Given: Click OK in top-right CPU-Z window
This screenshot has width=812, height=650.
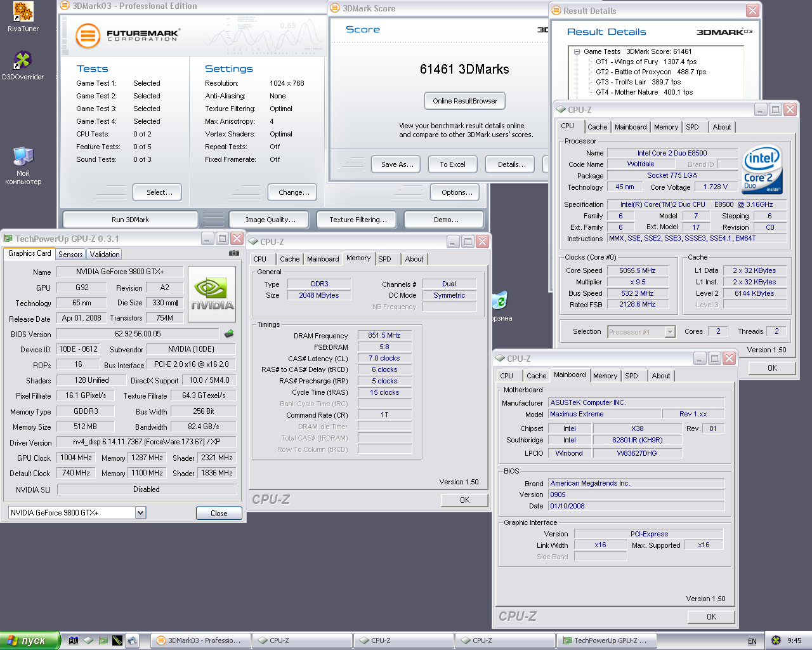Looking at the screenshot, I should 772,368.
